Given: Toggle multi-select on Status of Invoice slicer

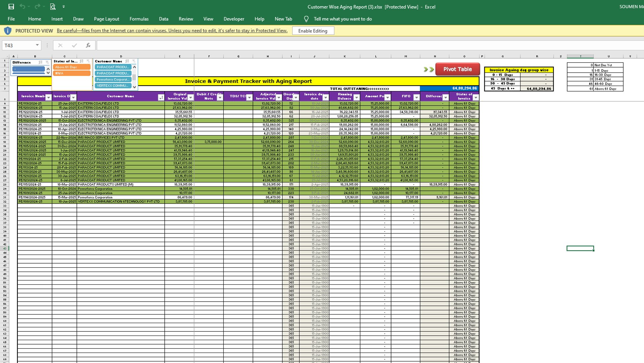Looking at the screenshot, I should (x=82, y=61).
